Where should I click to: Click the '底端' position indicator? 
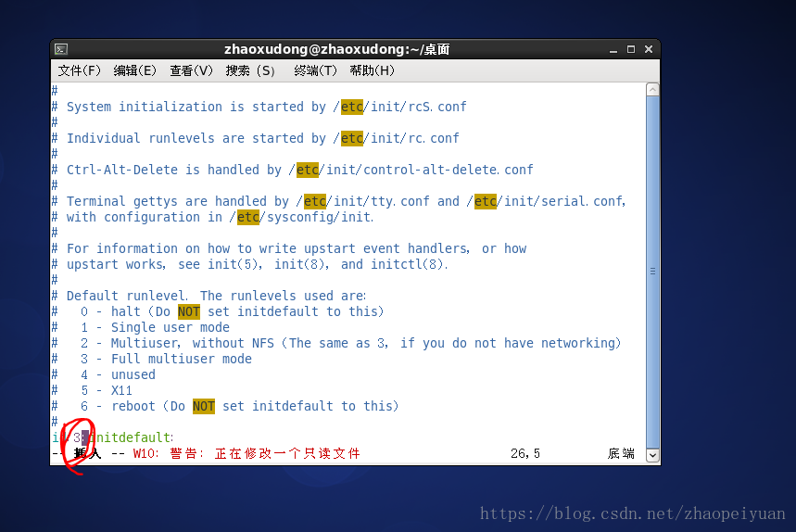(x=622, y=453)
